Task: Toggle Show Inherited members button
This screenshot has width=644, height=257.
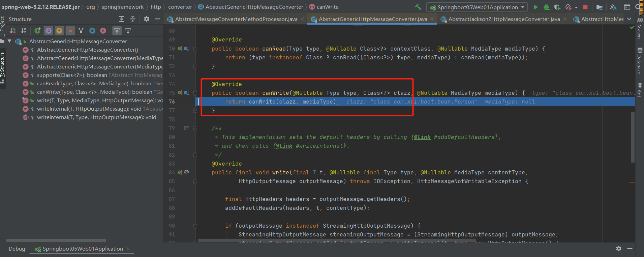Action: tap(37, 31)
